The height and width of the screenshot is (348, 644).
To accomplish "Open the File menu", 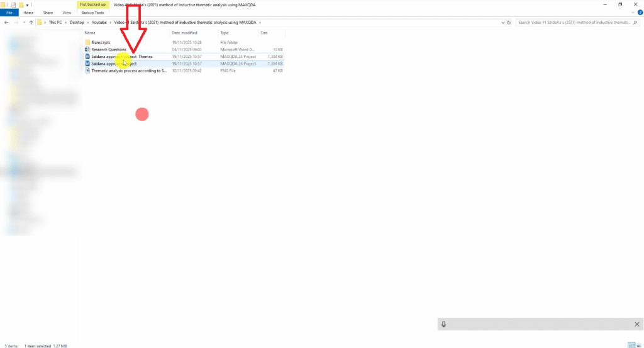I will 9,13.
